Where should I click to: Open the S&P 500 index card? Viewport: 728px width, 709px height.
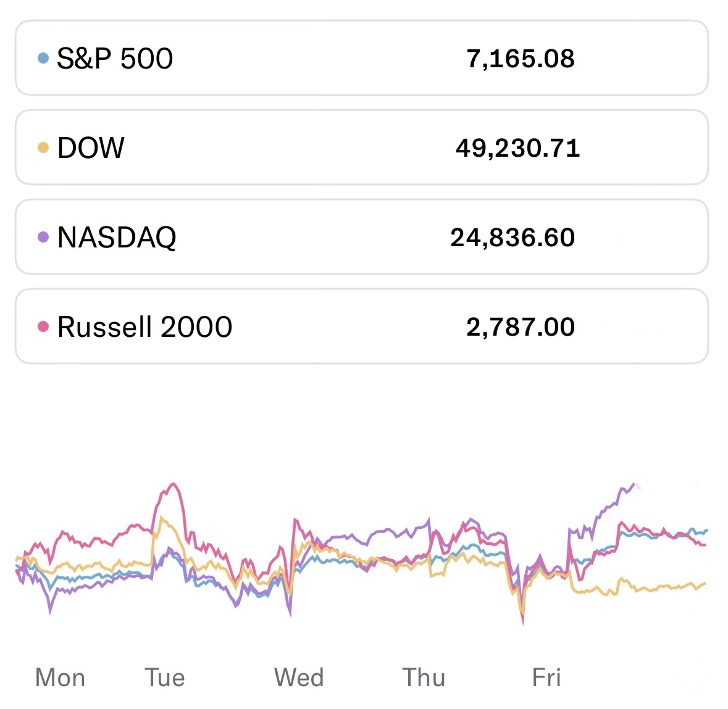coord(361,58)
